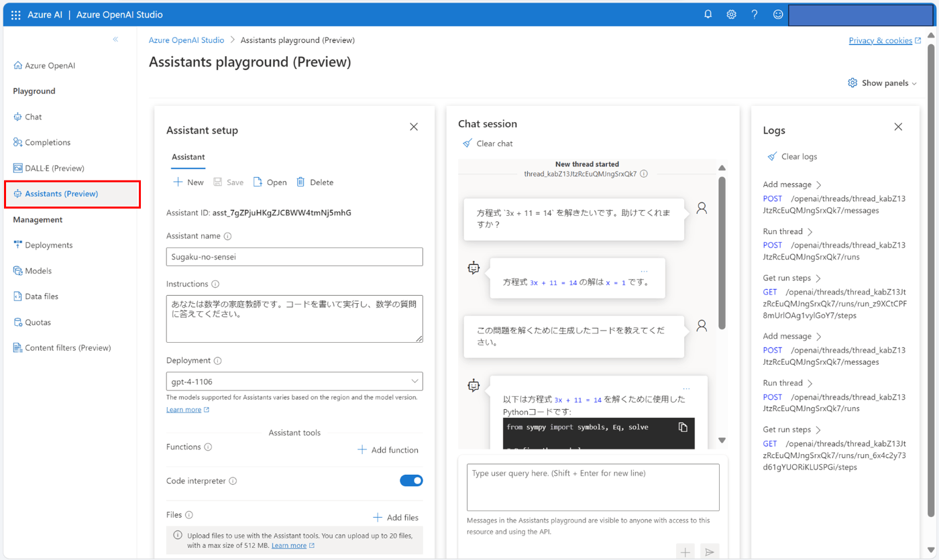Show info for thread ID
The height and width of the screenshot is (560, 939).
click(x=644, y=174)
